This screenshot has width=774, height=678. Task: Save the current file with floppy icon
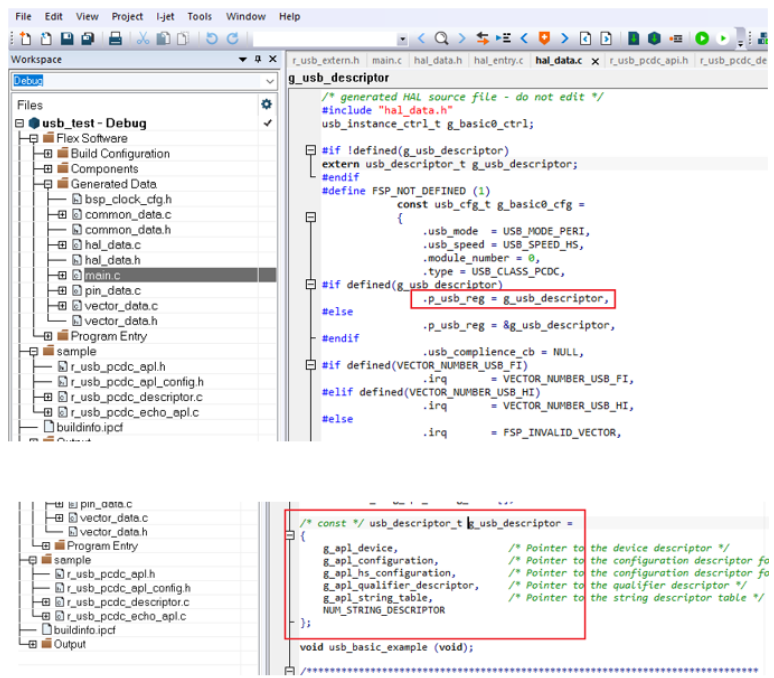coord(67,38)
